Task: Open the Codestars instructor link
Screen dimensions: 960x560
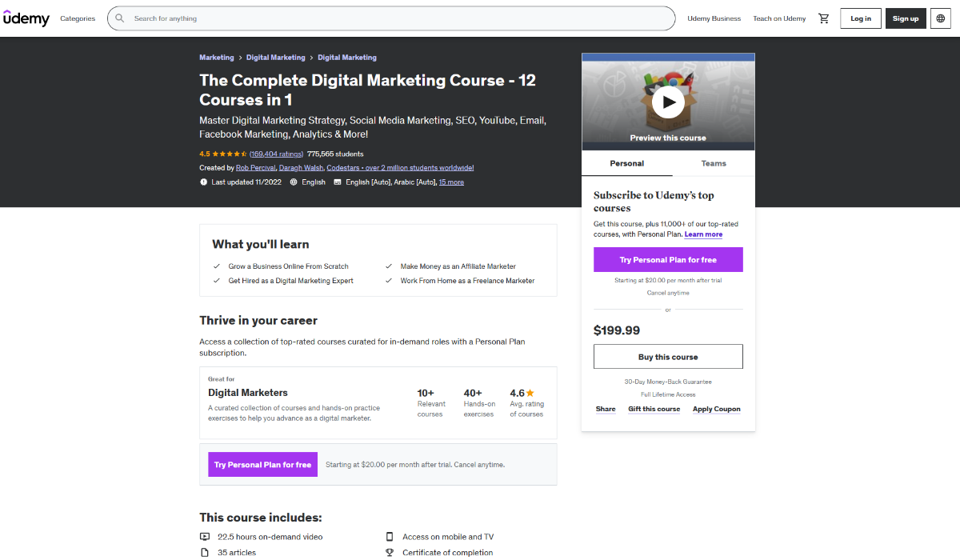Action: click(401, 168)
